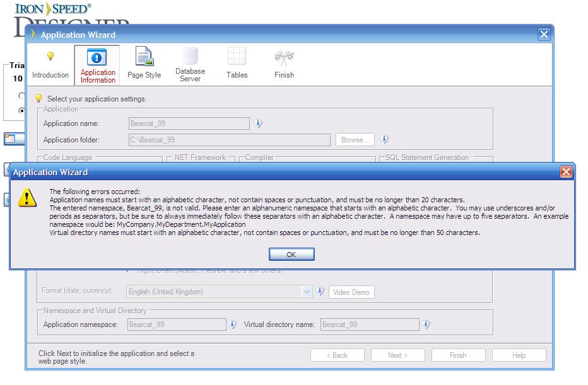
Task: Click the Next button
Action: pos(398,355)
